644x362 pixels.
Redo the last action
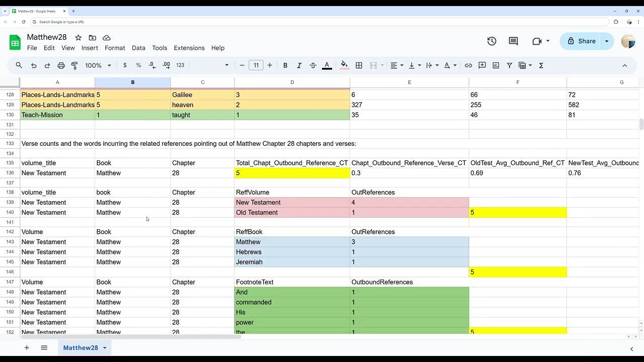click(x=47, y=65)
